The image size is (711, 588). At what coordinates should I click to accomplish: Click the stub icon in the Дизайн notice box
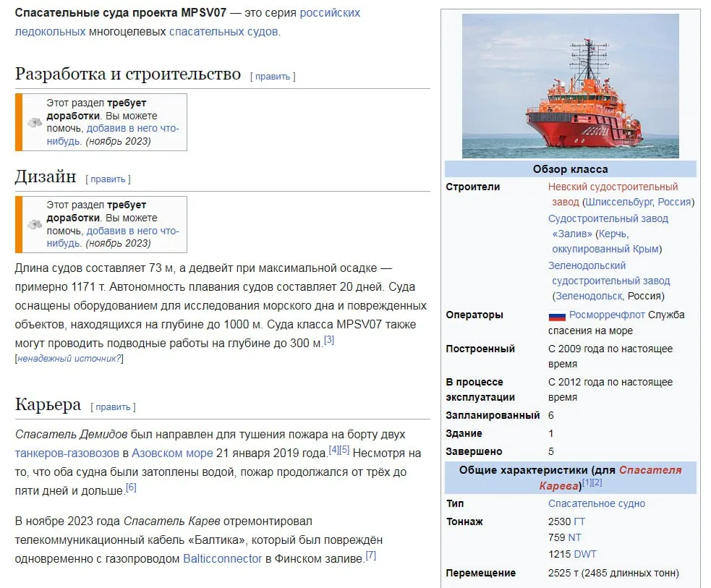(34, 224)
